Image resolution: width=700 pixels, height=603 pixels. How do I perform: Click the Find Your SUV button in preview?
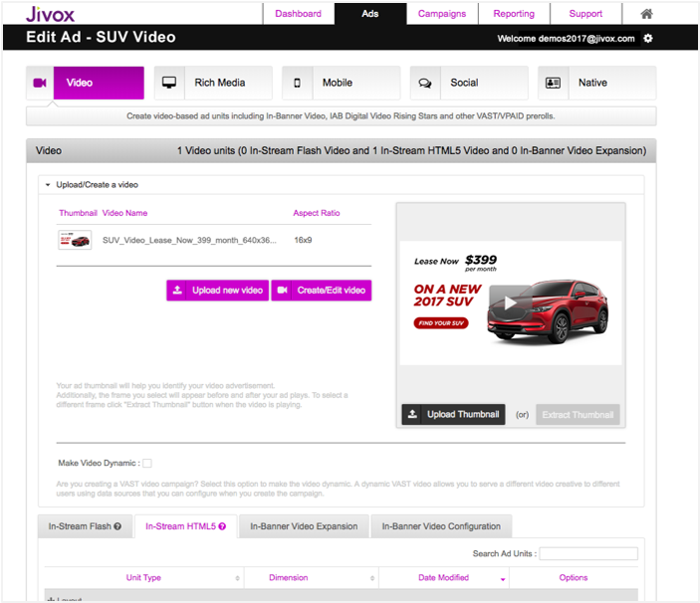click(x=441, y=323)
